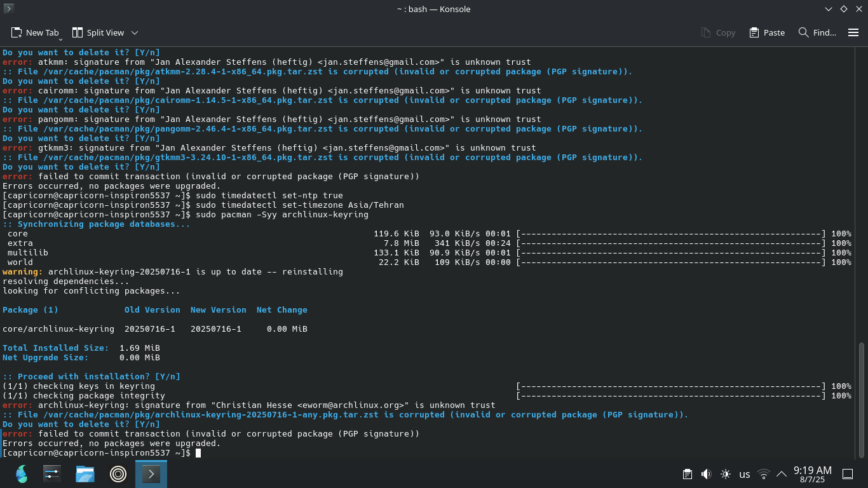The width and height of the screenshot is (868, 488).
Task: Click 'warning: archlinux-keyring-20250716-1 is up to date' line
Action: pos(173,272)
